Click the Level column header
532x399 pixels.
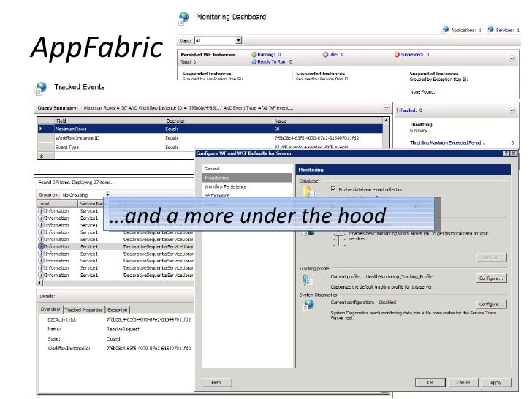[x=57, y=204]
